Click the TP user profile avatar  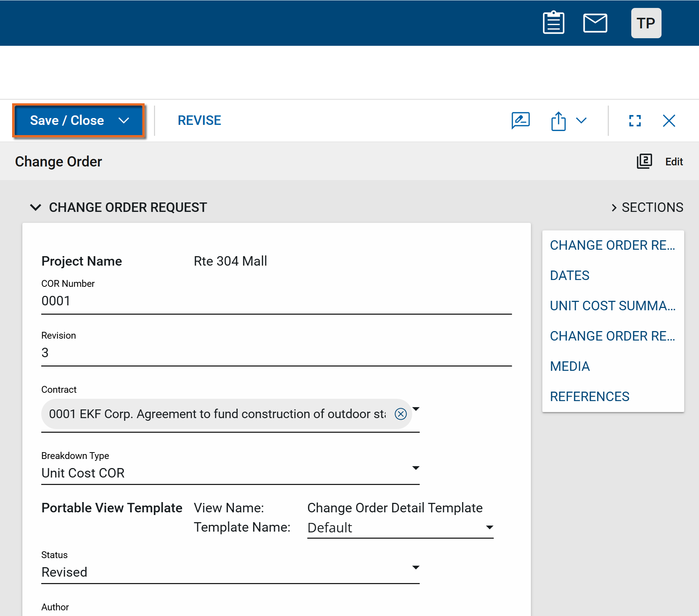(x=646, y=23)
